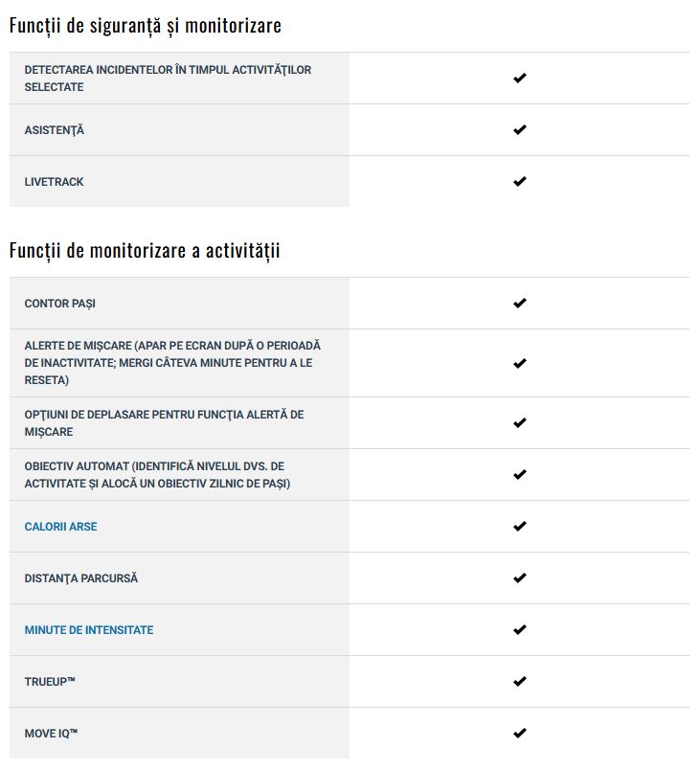
Task: Click the Funcții de siguranță și monitorizare heading
Action: click(146, 26)
